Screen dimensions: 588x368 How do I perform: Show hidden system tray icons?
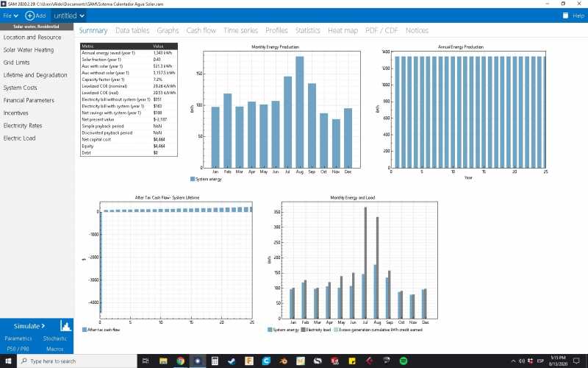pyautogui.click(x=514, y=361)
